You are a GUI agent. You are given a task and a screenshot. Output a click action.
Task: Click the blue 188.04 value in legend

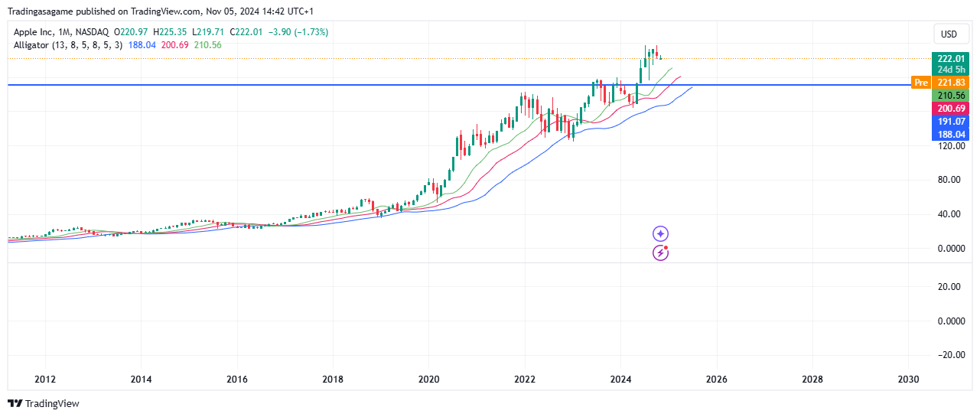click(143, 45)
